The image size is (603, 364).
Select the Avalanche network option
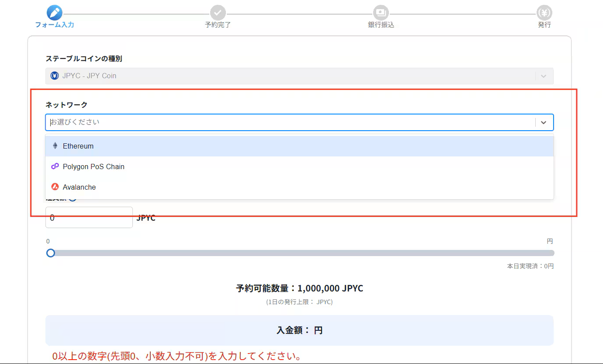pos(80,187)
